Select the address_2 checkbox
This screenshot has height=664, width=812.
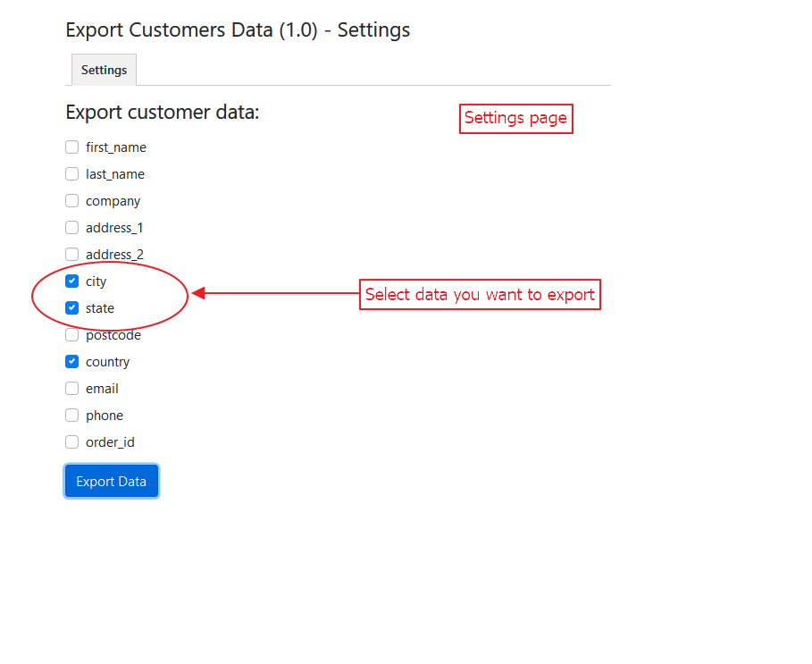click(72, 255)
